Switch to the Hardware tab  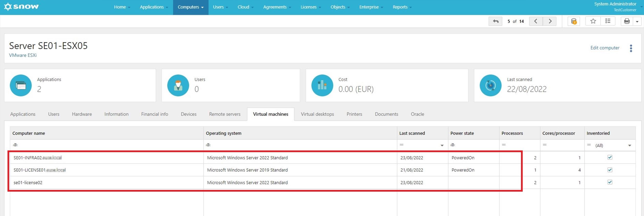tap(82, 114)
